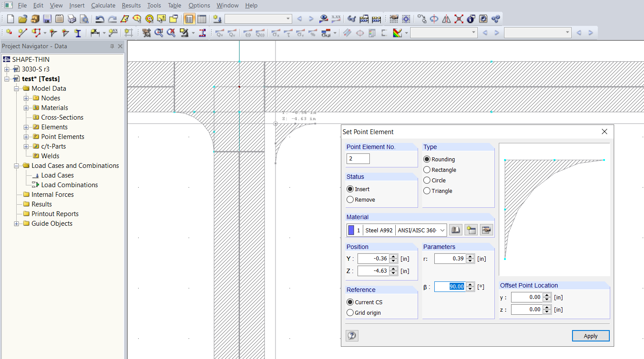Select Cross-Sections in the navigator tree

[x=62, y=117]
